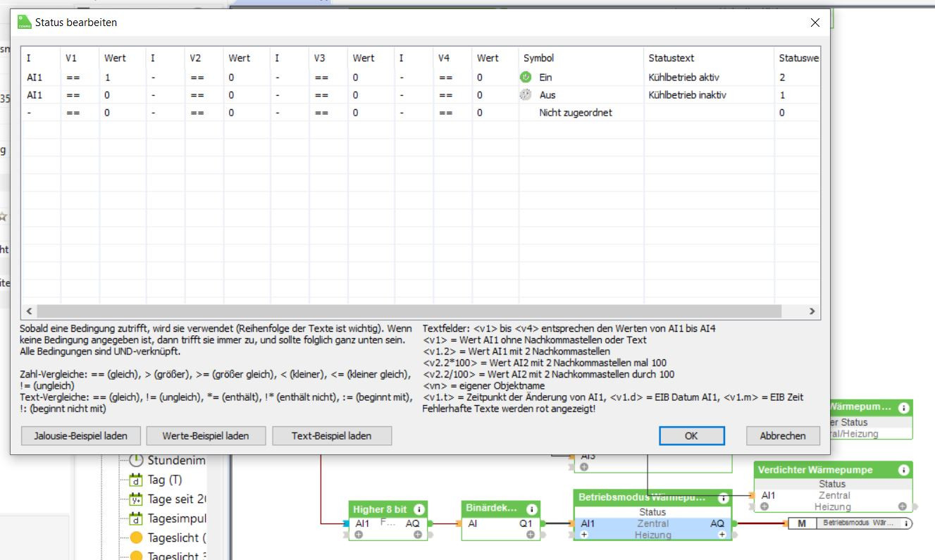This screenshot has width=935, height=560.
Task: Confirm the dialog with OK
Action: tap(691, 436)
